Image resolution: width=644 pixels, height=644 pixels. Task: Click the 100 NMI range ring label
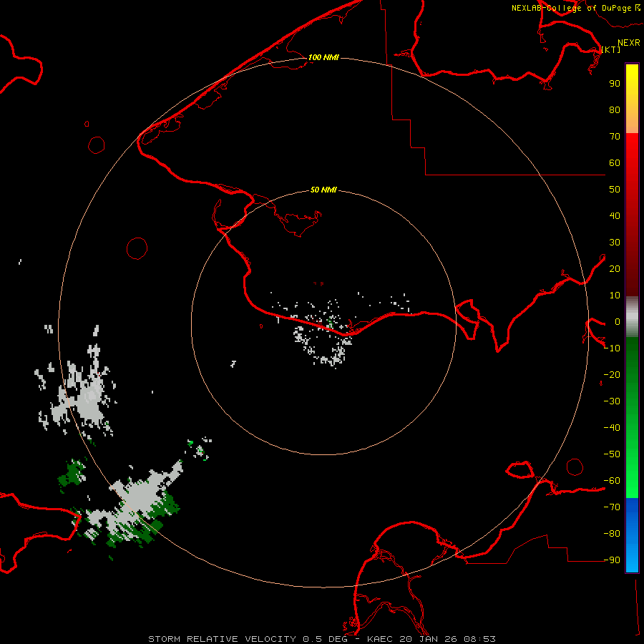(323, 57)
